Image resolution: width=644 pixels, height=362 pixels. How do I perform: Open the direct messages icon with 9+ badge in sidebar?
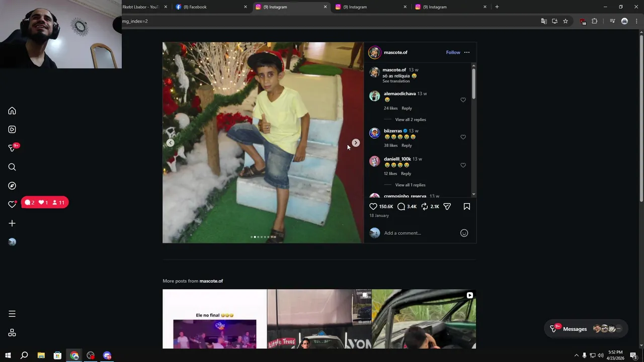coord(12,148)
